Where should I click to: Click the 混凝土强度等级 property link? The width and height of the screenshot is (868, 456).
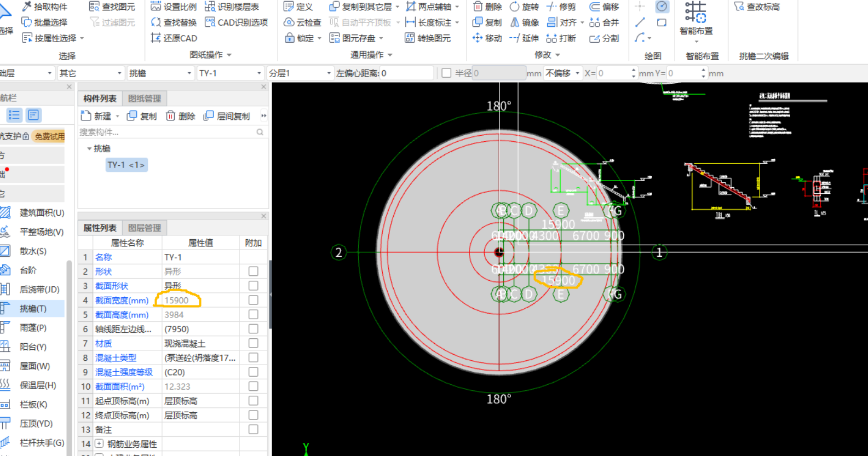point(124,372)
